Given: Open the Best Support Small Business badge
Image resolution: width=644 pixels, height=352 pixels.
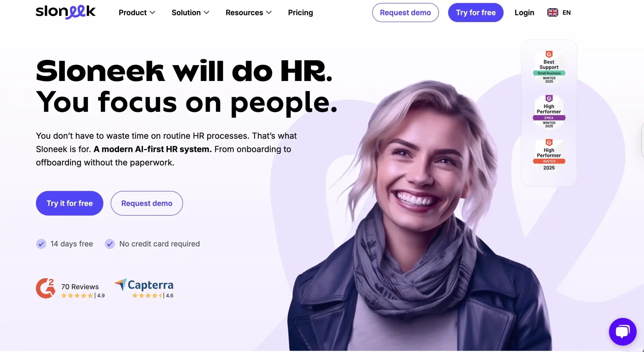Looking at the screenshot, I should 549,67.
